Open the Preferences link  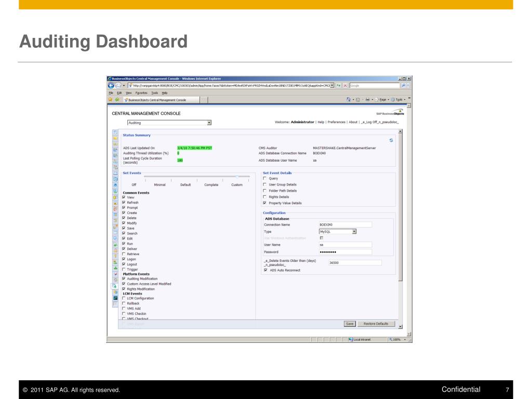[x=336, y=122]
